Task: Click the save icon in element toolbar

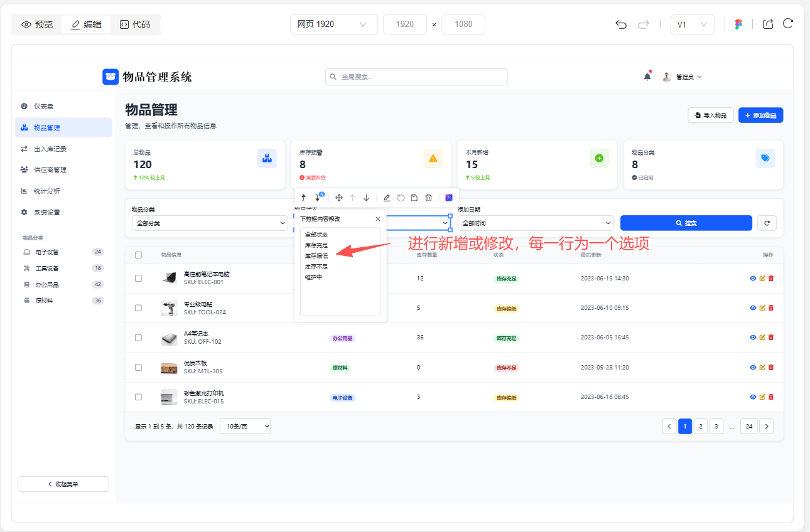Action: click(x=414, y=198)
